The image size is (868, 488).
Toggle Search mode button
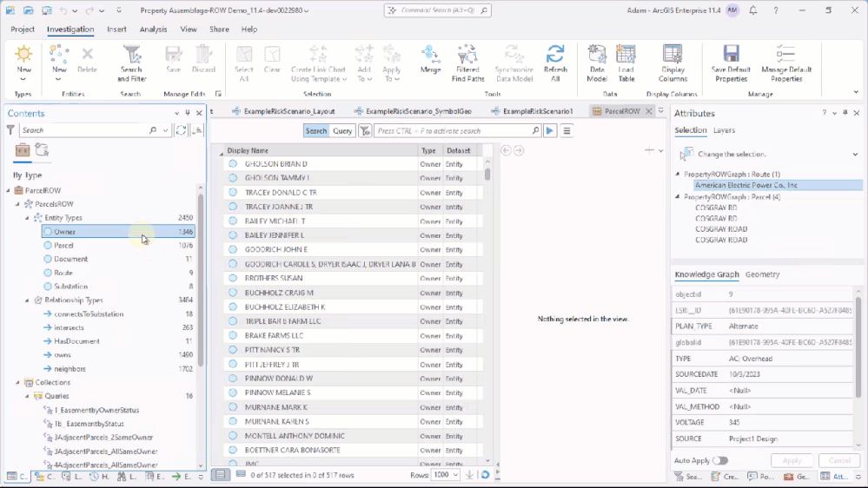pos(316,131)
